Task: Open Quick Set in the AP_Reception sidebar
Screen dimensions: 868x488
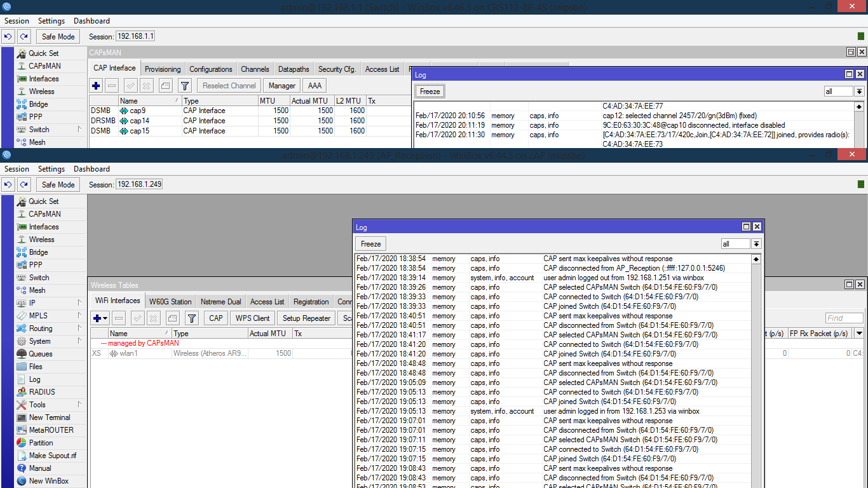Action: (43, 201)
